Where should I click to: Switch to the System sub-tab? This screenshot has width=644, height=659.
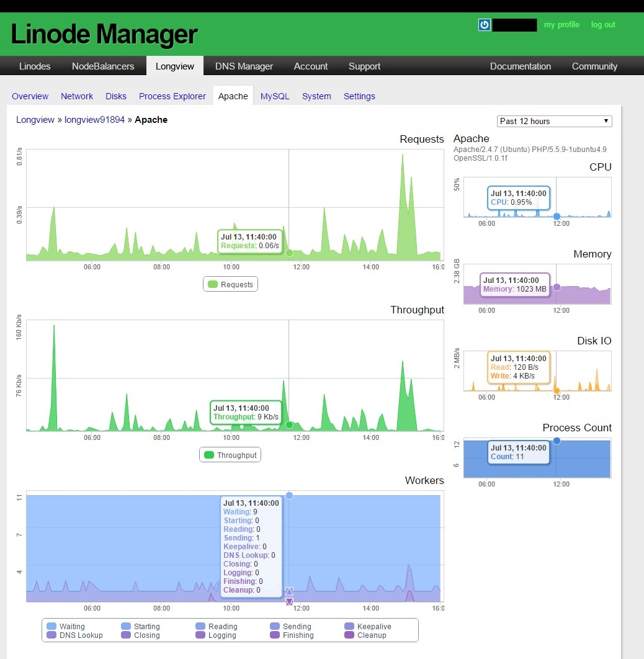[x=316, y=96]
